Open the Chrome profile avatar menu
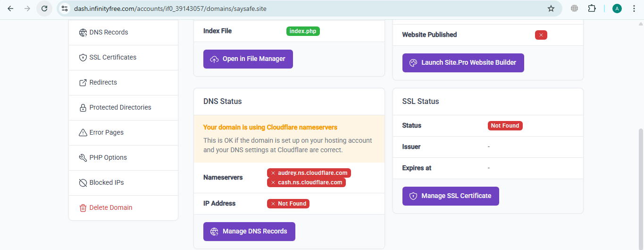 [x=617, y=9]
